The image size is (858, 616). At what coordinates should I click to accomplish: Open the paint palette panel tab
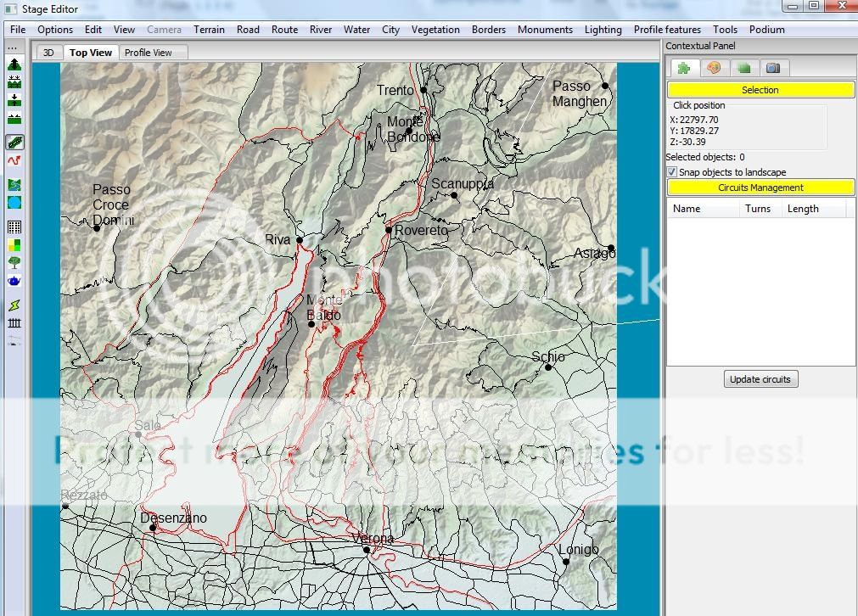[x=714, y=68]
